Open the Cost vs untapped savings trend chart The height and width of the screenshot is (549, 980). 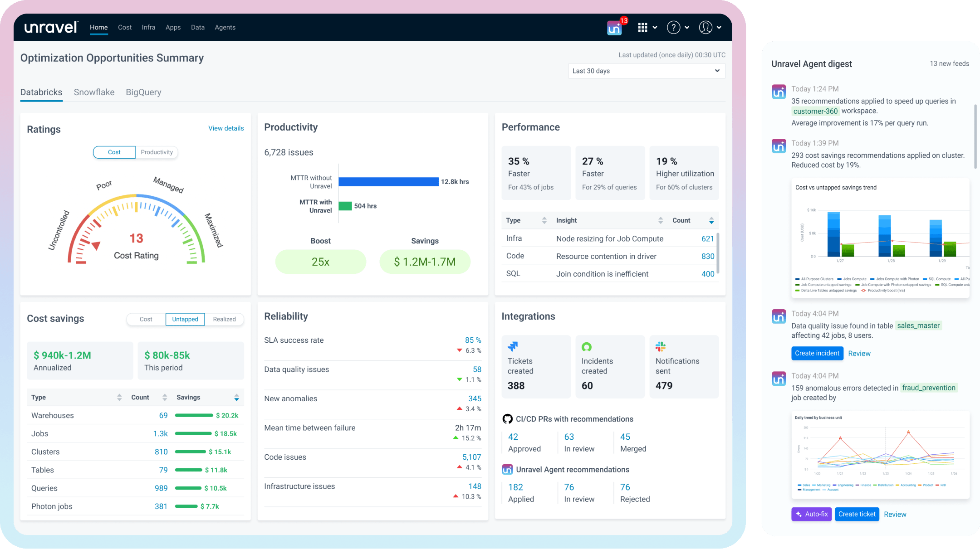tap(881, 238)
